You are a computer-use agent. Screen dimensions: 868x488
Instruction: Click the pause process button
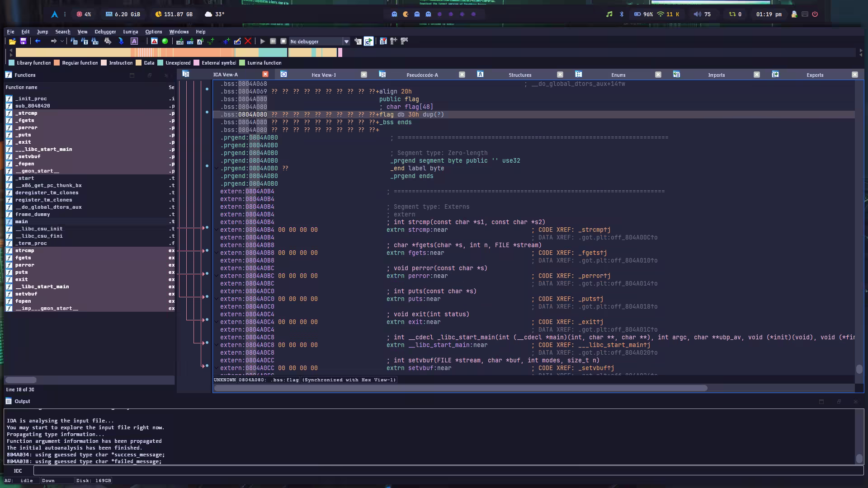click(x=273, y=41)
